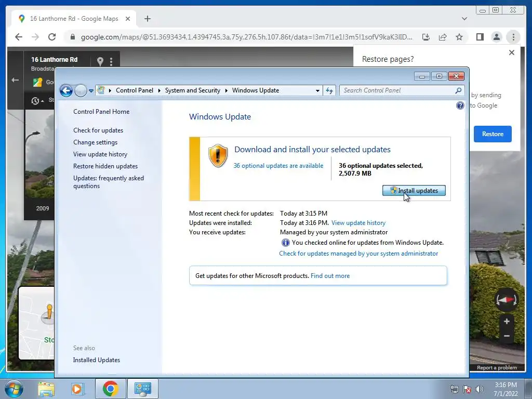Click the Install updates button
Screen dimensions: 532x399
coord(414,191)
